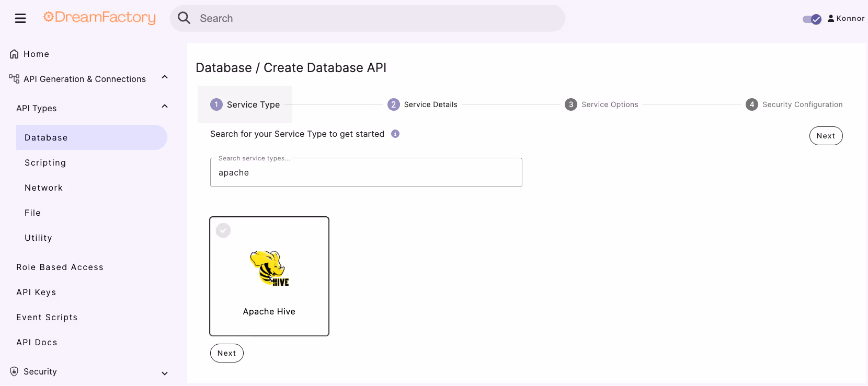Click the info icon beside Service Type prompt
Screen dimensions: 868x386
tap(395, 134)
